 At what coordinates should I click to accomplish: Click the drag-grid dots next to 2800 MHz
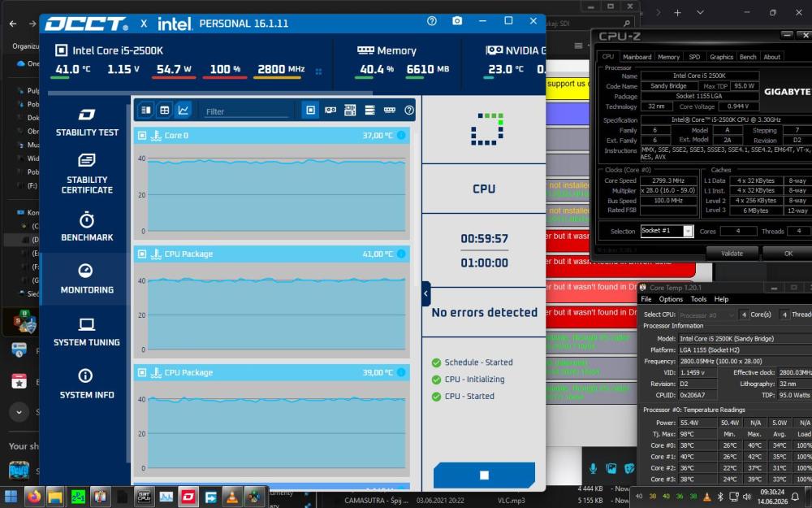(318, 72)
